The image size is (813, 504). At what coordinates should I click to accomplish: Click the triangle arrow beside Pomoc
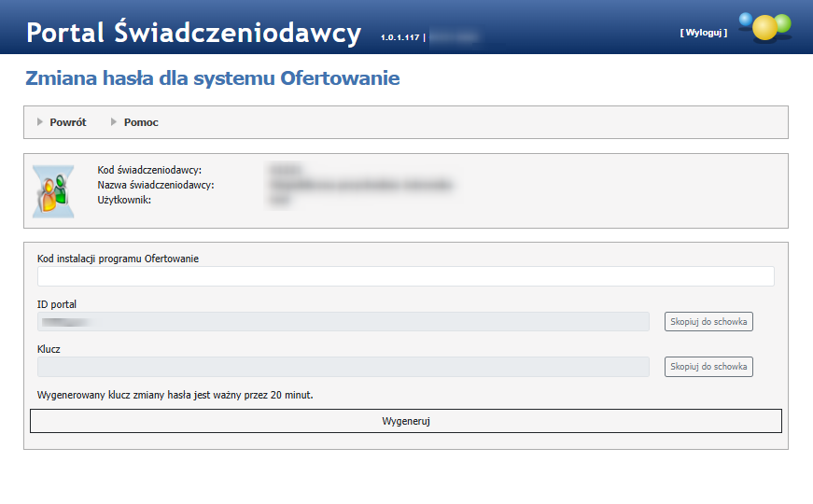(x=114, y=122)
